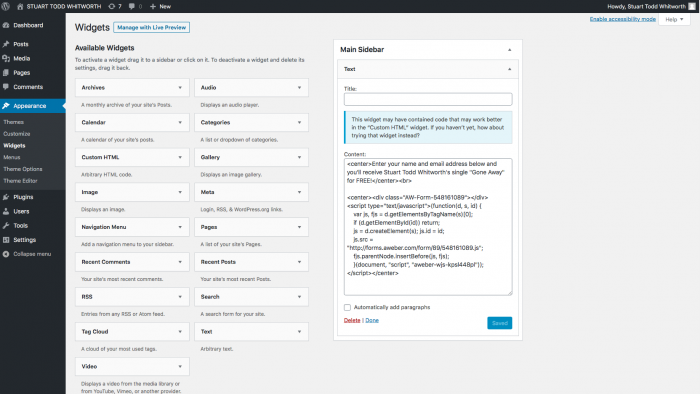Expand the Audio widget arrow
700x394 pixels.
point(300,87)
